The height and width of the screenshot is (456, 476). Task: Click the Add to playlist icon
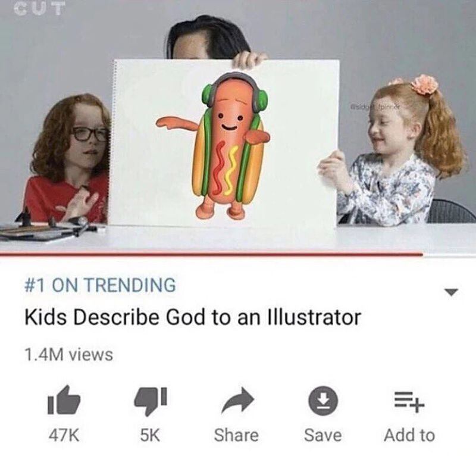click(x=409, y=401)
